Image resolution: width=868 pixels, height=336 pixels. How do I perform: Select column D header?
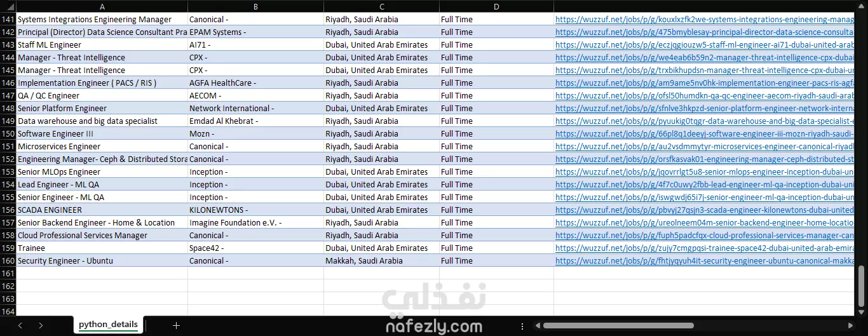tap(496, 6)
